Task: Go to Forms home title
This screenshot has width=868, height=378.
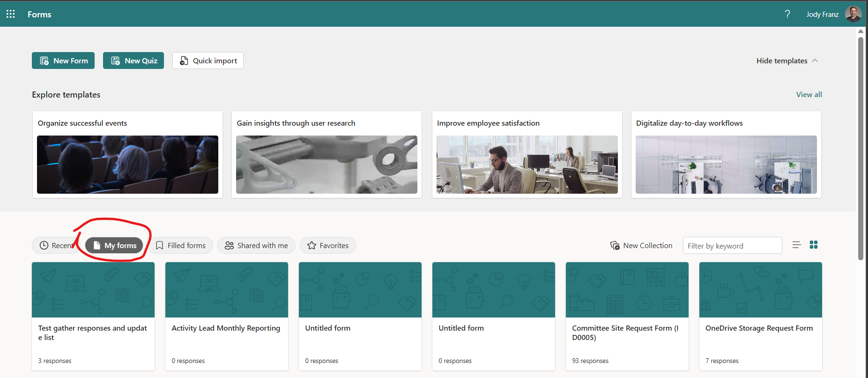Action: tap(39, 14)
